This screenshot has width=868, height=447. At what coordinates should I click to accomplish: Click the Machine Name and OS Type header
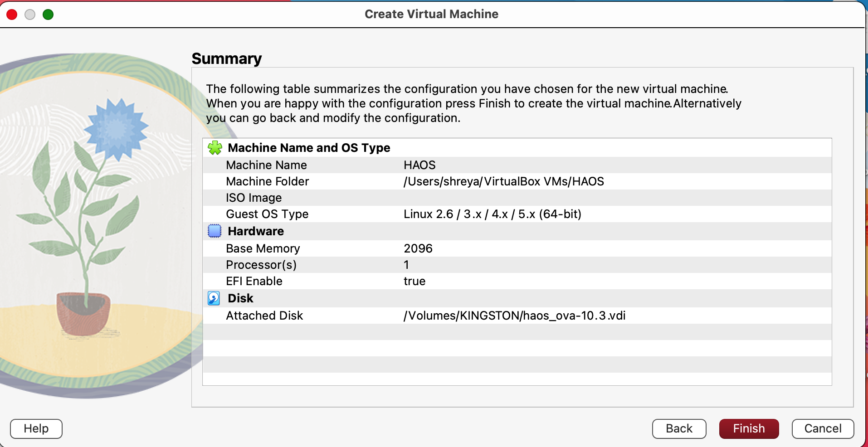pyautogui.click(x=309, y=148)
